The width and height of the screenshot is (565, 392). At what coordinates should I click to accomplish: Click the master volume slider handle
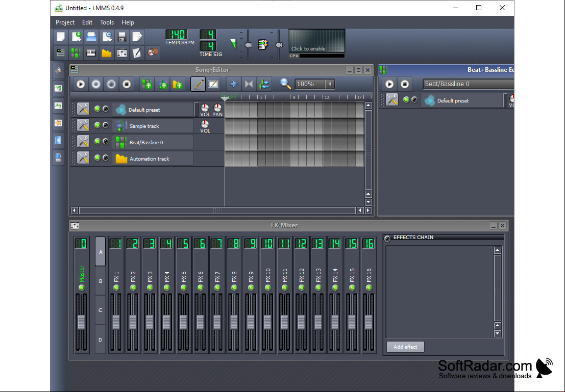pyautogui.click(x=248, y=45)
